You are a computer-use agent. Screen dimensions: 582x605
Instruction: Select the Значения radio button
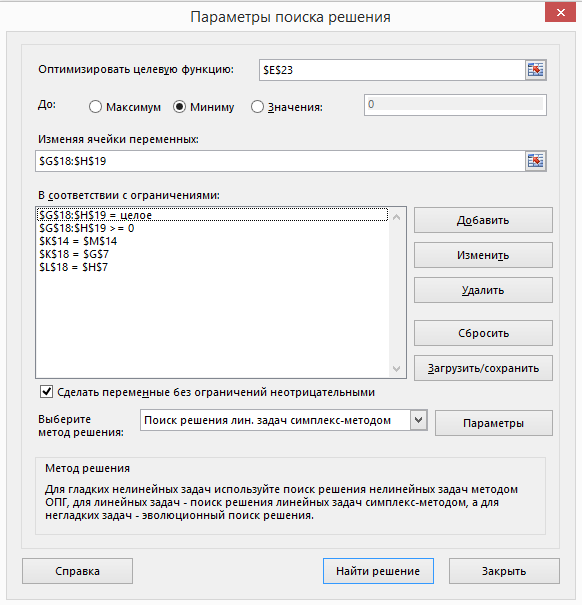[257, 107]
